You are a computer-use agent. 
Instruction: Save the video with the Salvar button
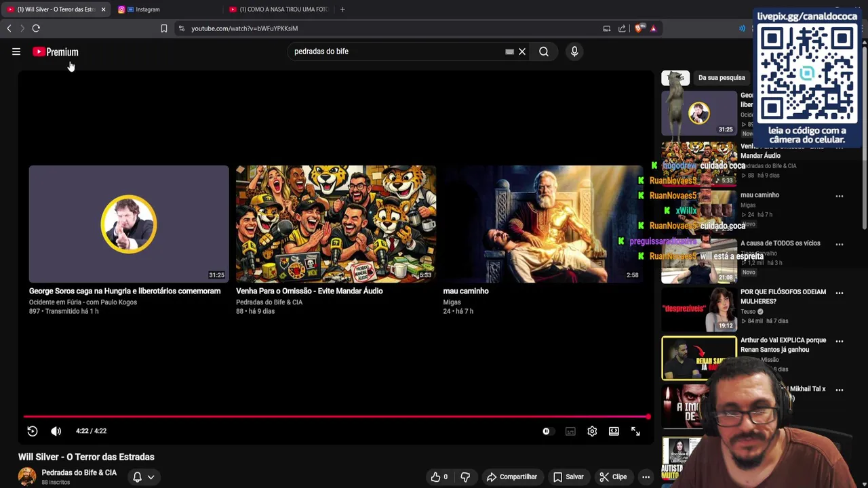(568, 477)
